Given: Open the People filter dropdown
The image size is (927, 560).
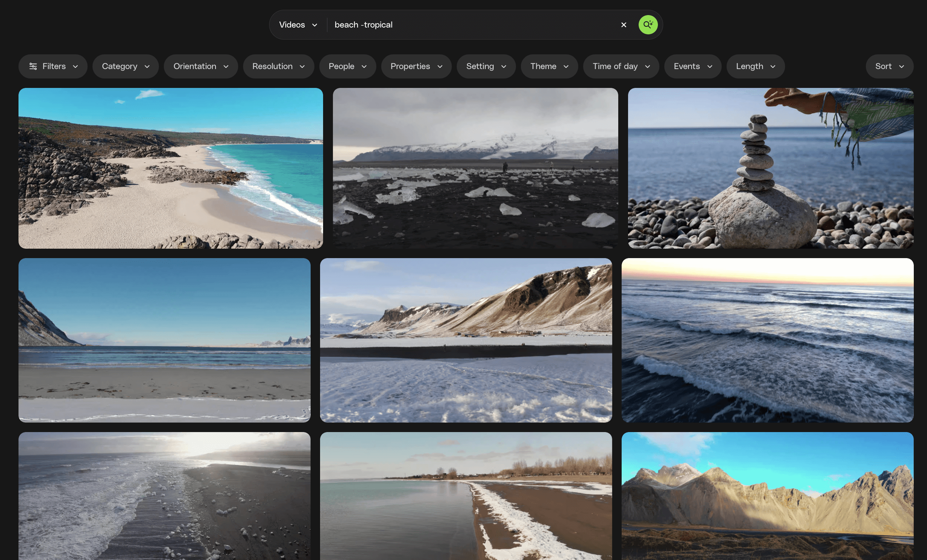Looking at the screenshot, I should (347, 66).
